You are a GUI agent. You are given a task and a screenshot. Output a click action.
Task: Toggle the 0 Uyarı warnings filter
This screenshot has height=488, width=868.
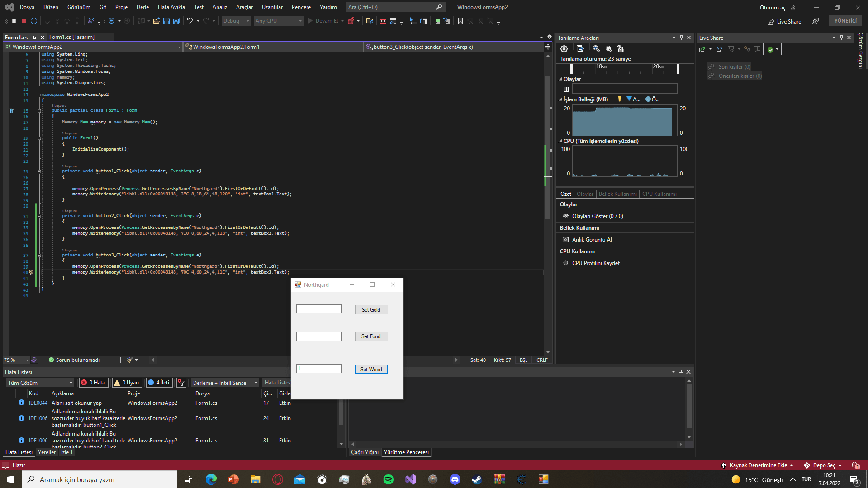(x=127, y=383)
